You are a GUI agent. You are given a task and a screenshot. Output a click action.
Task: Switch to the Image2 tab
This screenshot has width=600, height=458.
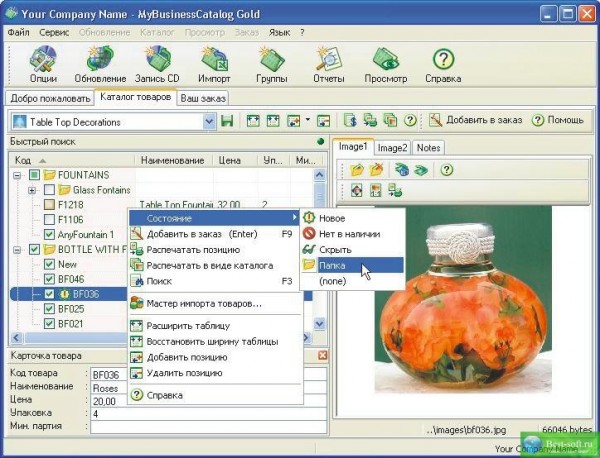393,148
